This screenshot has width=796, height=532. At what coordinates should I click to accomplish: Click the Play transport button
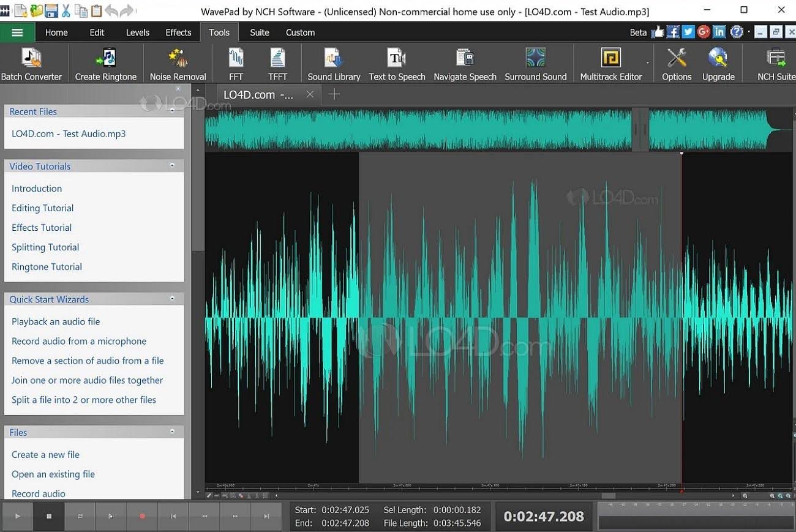click(17, 516)
